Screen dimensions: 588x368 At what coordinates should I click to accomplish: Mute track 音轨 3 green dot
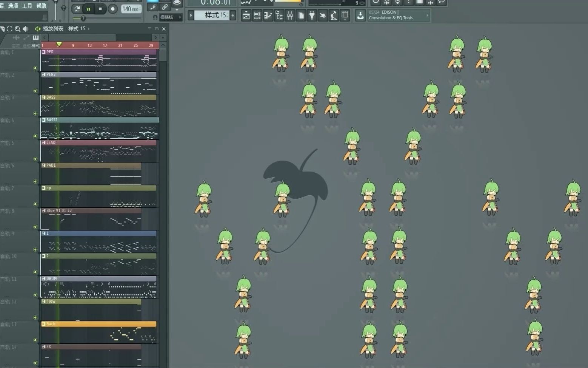pos(35,114)
